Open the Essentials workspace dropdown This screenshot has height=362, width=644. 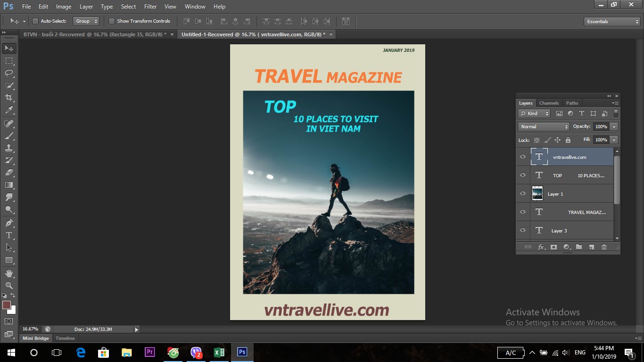click(x=611, y=22)
